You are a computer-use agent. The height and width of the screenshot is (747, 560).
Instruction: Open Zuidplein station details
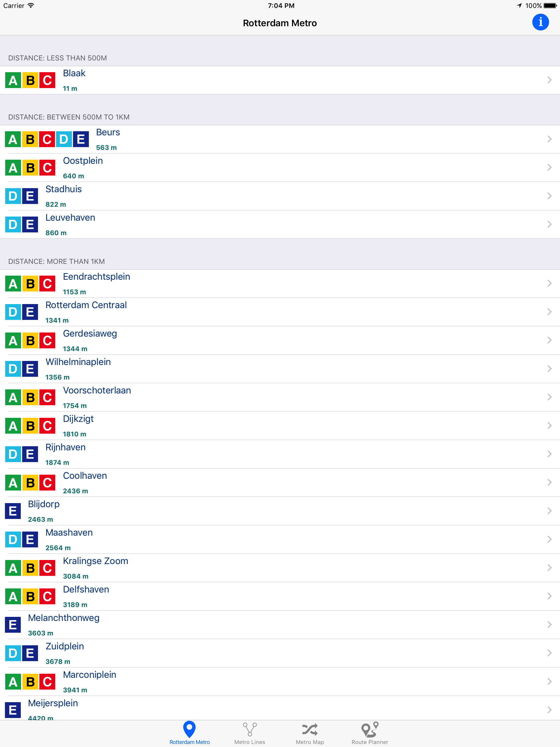tap(280, 653)
